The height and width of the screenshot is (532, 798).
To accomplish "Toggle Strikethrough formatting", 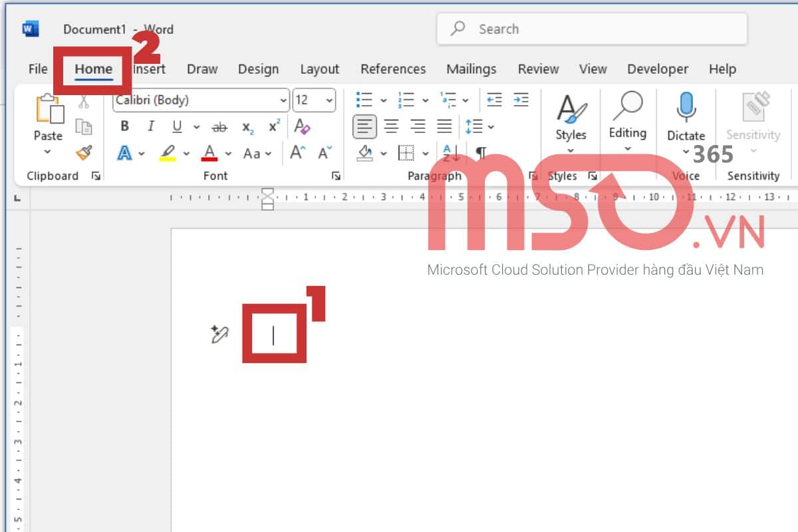I will click(219, 127).
